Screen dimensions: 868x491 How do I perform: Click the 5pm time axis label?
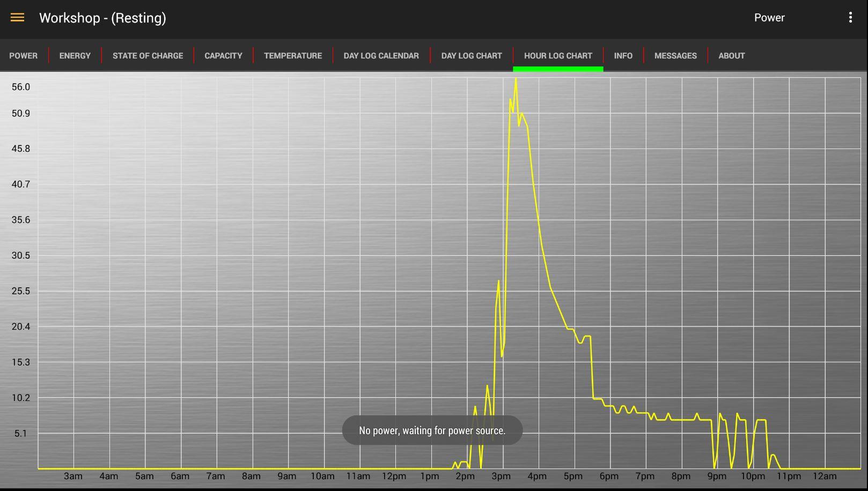pos(573,476)
